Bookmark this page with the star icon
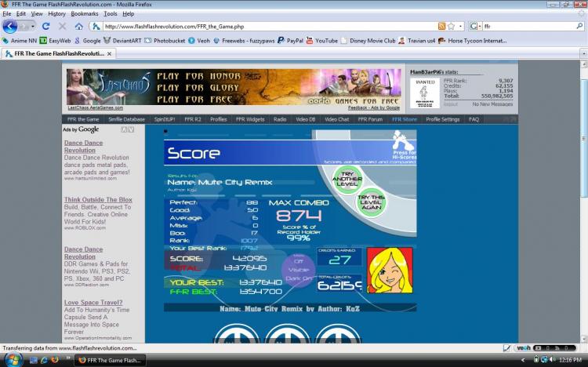 452,26
